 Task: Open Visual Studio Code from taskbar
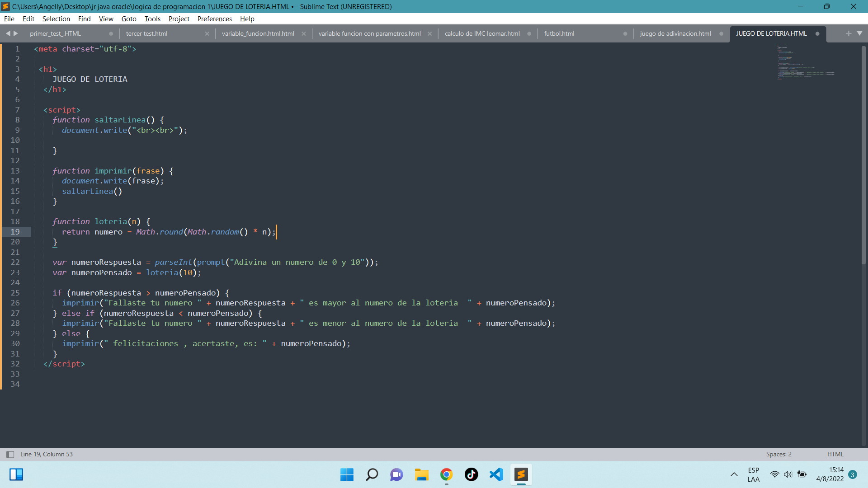coord(496,474)
